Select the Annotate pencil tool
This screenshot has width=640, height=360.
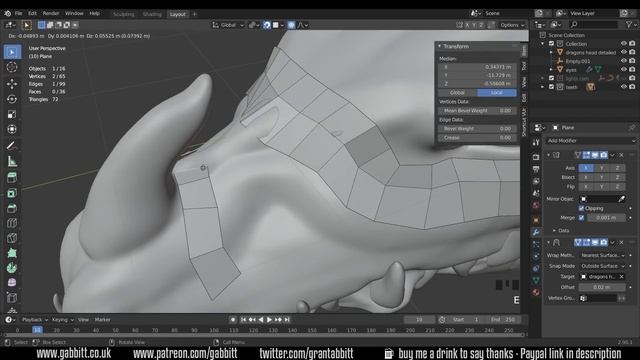[12, 146]
